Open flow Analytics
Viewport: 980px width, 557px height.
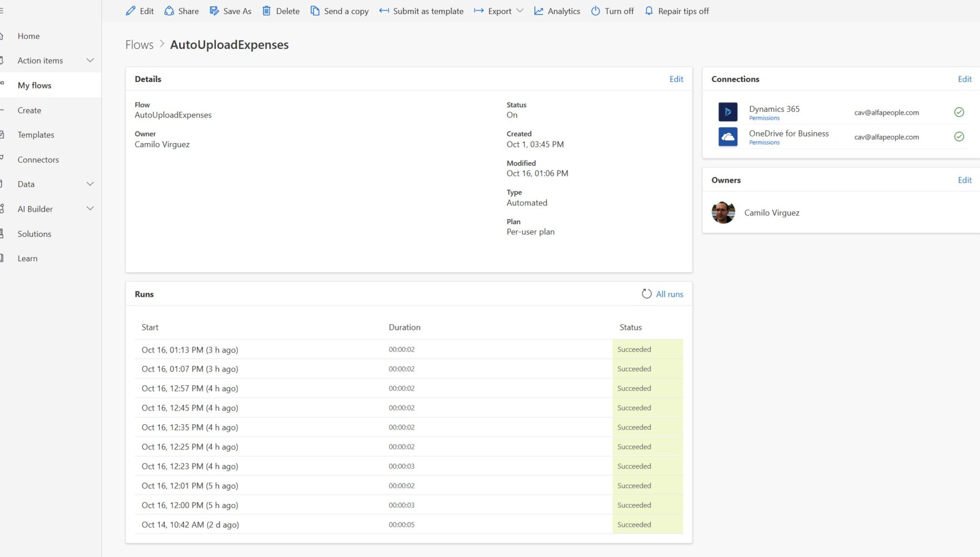point(557,11)
